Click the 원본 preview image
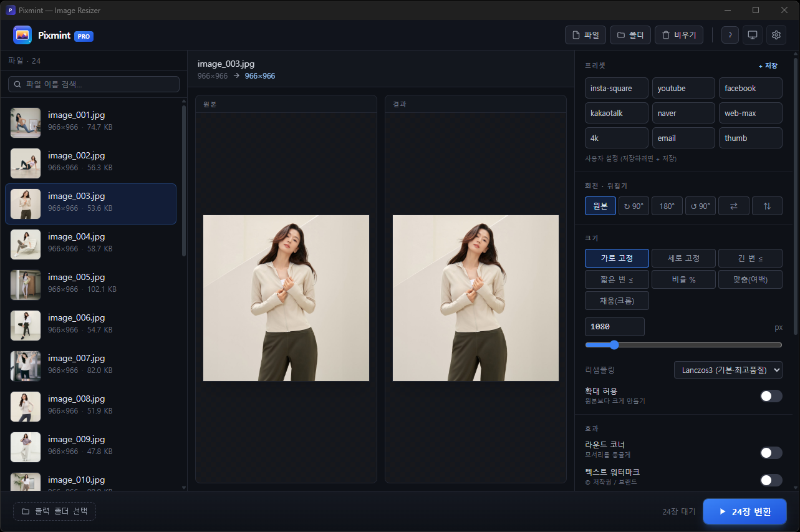The height and width of the screenshot is (532, 800). (x=286, y=298)
